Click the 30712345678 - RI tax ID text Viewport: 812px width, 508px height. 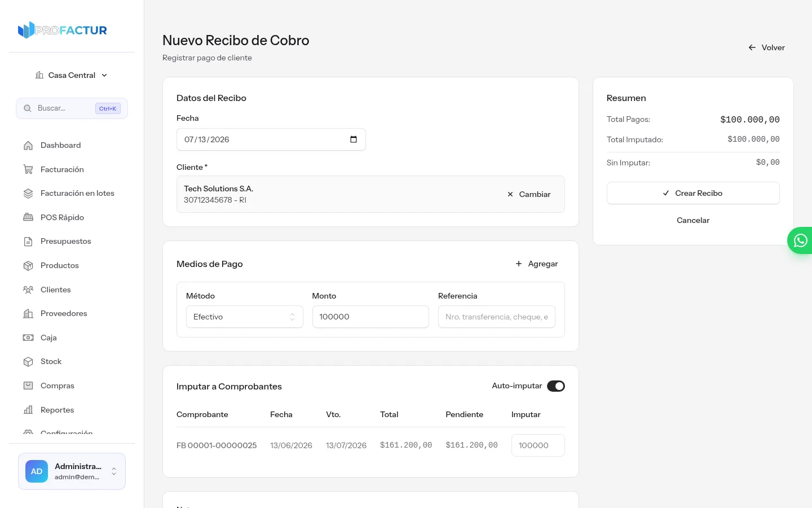point(215,200)
